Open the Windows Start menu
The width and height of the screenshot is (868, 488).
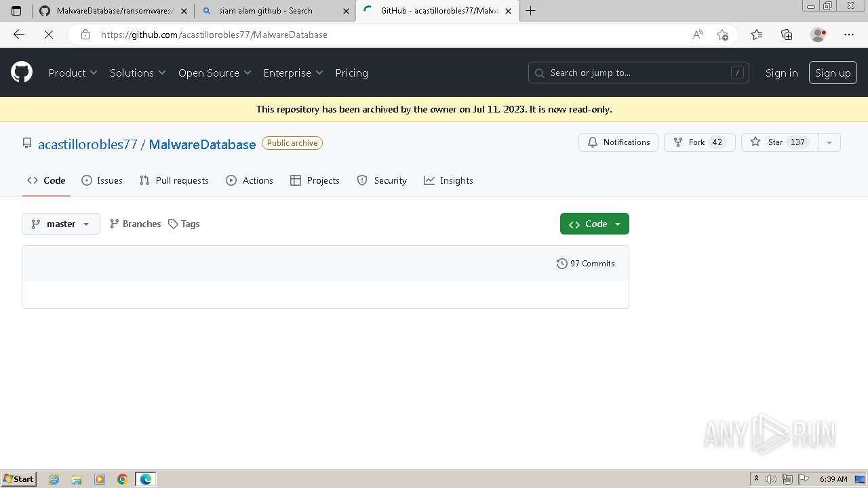pyautogui.click(x=18, y=479)
